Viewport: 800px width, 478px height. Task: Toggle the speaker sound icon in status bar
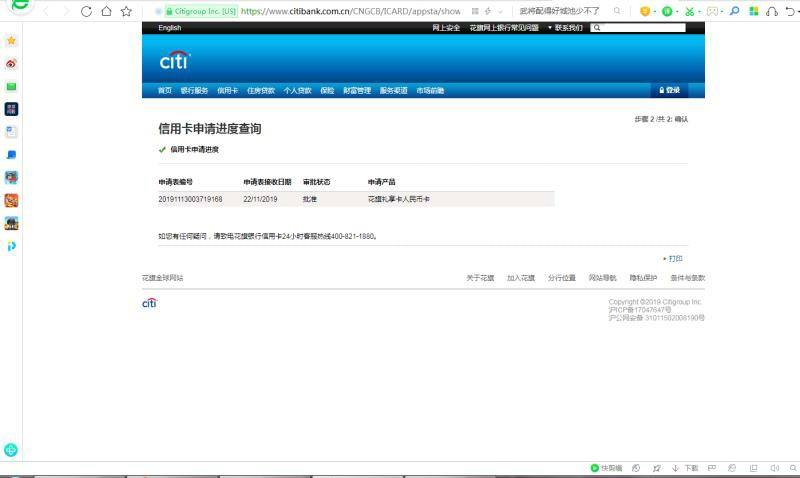774,468
